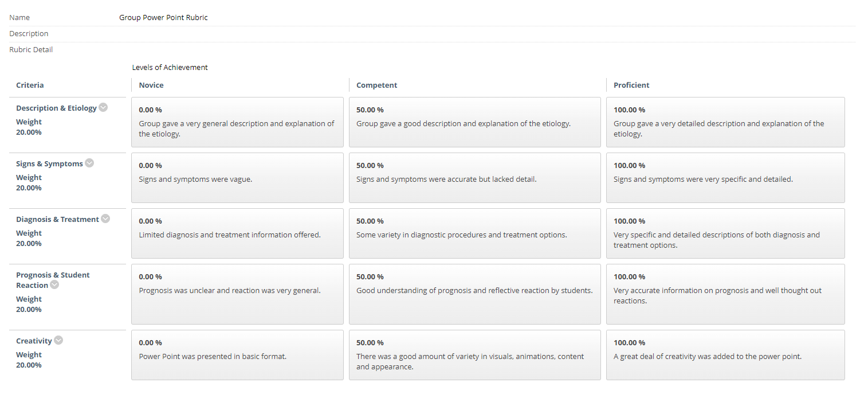Click the Proficient column header
The width and height of the screenshot is (868, 394).
tap(631, 85)
